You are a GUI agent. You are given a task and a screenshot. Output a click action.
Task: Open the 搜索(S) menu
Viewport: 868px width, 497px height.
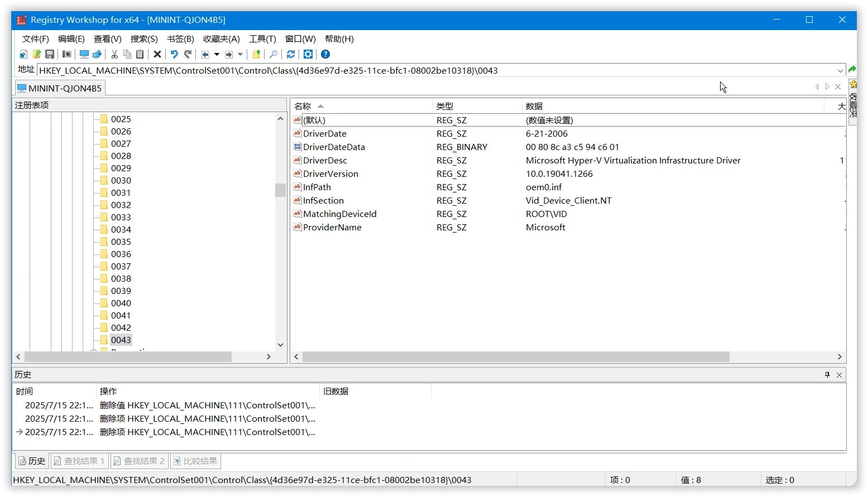pyautogui.click(x=144, y=38)
